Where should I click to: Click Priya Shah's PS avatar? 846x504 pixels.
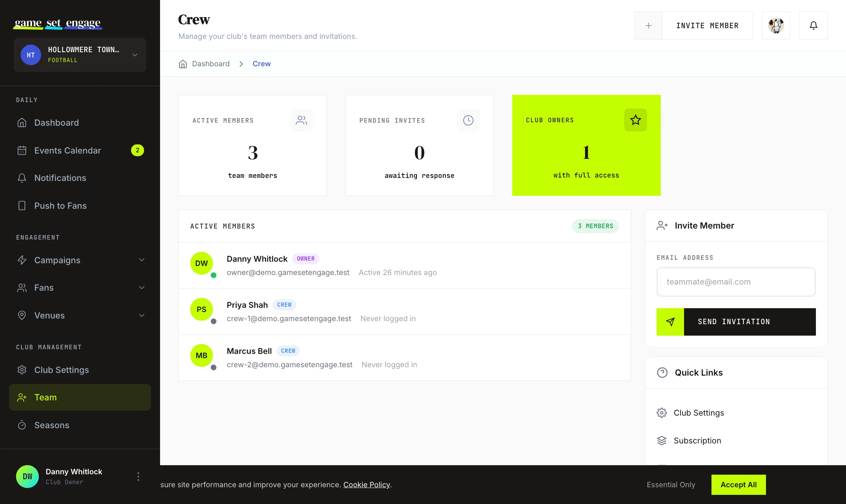202,309
